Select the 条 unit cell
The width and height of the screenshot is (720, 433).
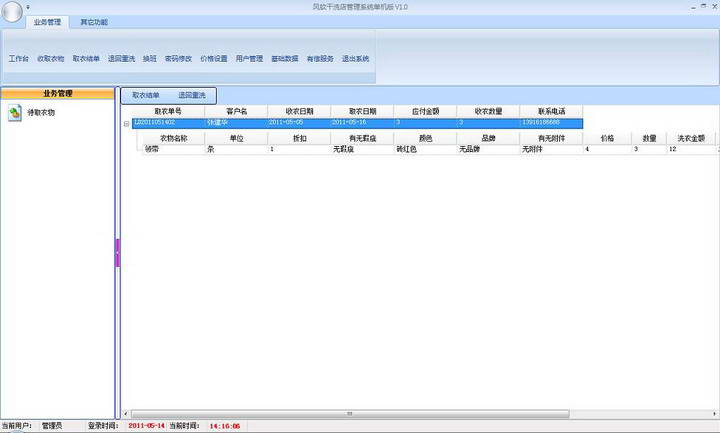coord(236,149)
